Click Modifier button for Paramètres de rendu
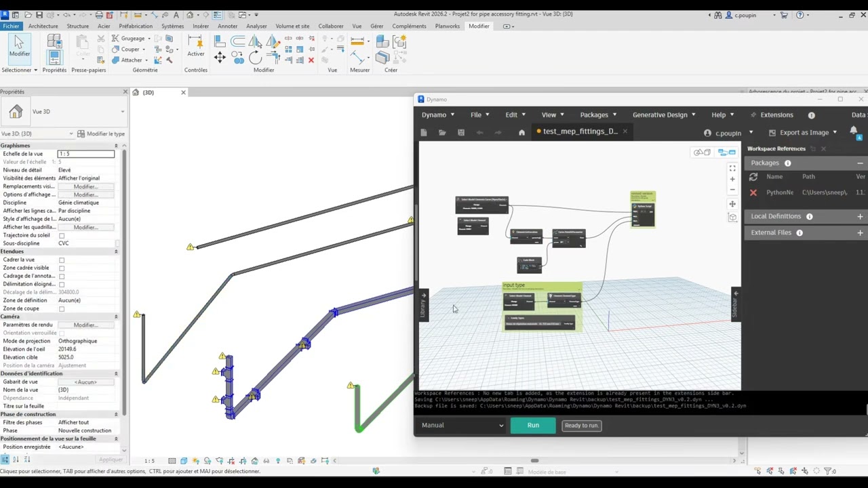Screen dimensions: 868x488 [x=85, y=325]
